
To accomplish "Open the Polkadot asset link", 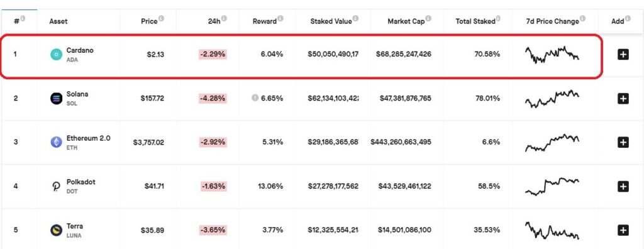I will [81, 182].
